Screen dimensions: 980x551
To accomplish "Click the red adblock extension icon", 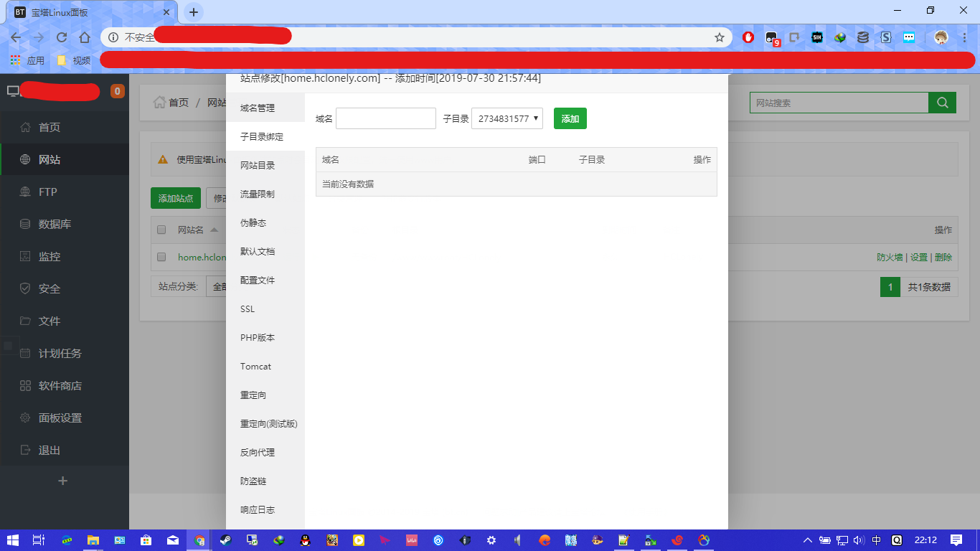I will click(748, 37).
